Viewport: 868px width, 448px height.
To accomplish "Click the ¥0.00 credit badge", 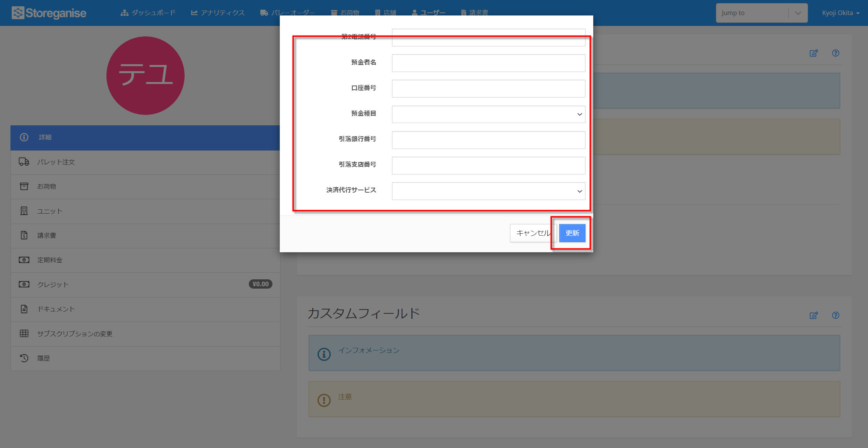I will [x=260, y=284].
